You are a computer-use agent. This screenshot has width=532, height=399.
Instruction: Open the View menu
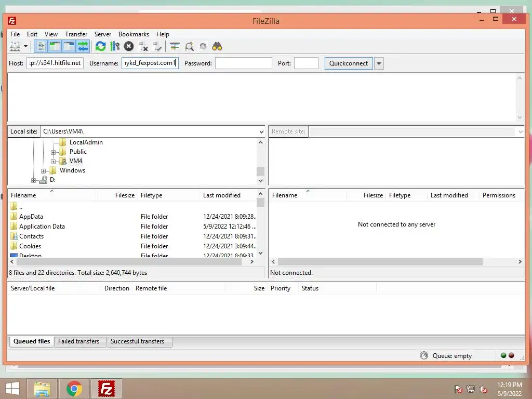(x=51, y=34)
